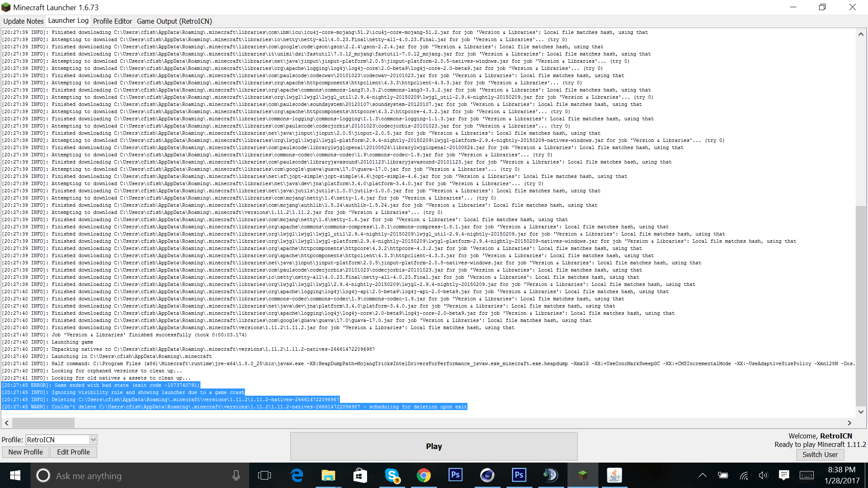Click the Minecraft block taskbar icon
The image size is (868, 488).
583,475
